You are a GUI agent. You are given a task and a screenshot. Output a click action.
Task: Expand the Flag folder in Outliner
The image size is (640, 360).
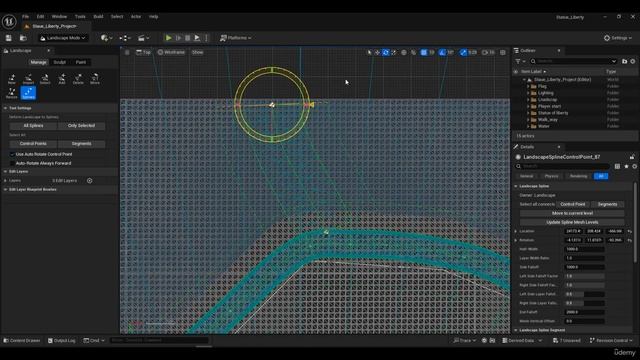tap(528, 87)
